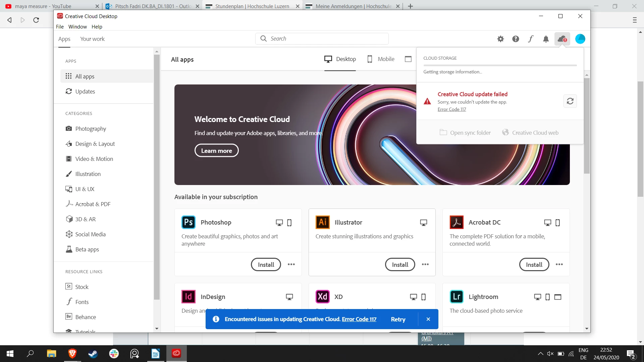Dismiss the blue error notification banner

coord(428,319)
